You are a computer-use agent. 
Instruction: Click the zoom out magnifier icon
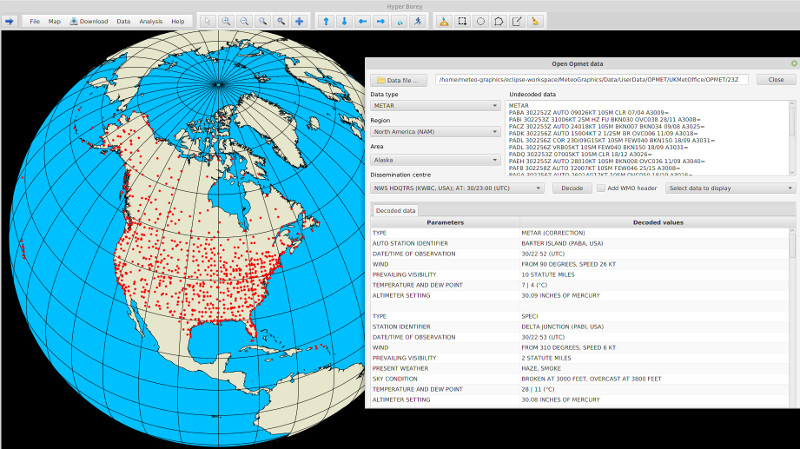click(245, 21)
